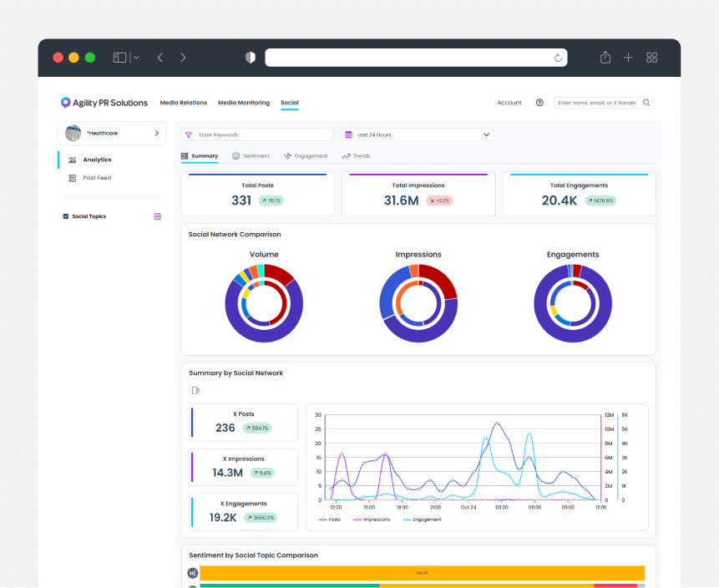Toggle the Social Topics checkbox
The height and width of the screenshot is (588, 719).
pyautogui.click(x=66, y=216)
